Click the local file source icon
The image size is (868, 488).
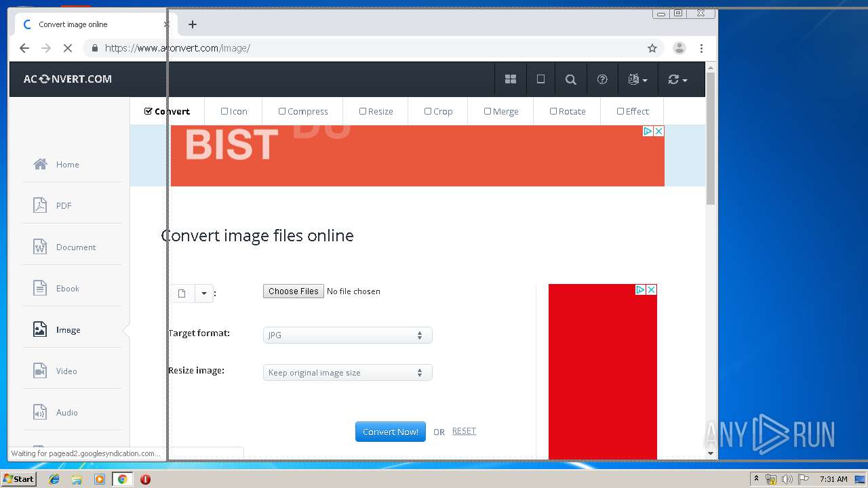pyautogui.click(x=182, y=293)
